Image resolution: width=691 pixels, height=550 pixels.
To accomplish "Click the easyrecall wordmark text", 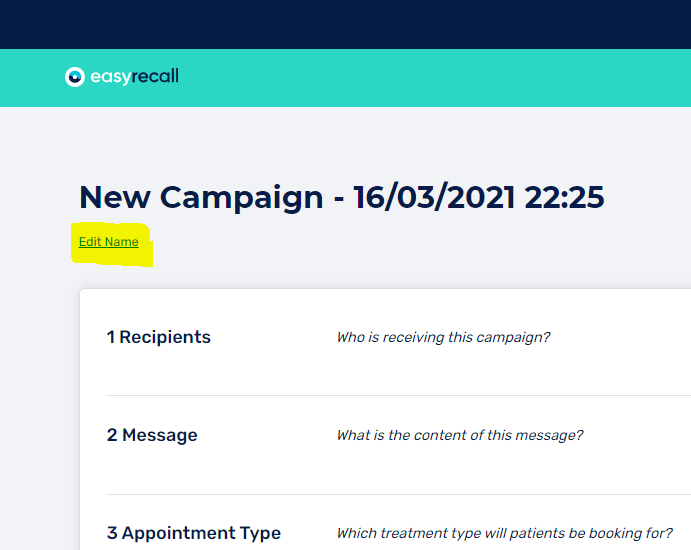I will [135, 77].
